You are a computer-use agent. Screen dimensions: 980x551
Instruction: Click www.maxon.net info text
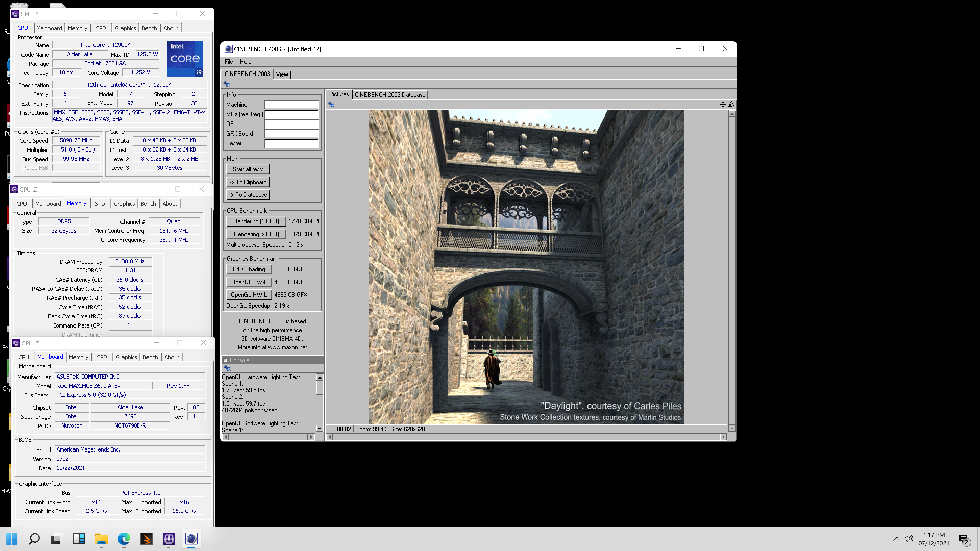pos(287,347)
